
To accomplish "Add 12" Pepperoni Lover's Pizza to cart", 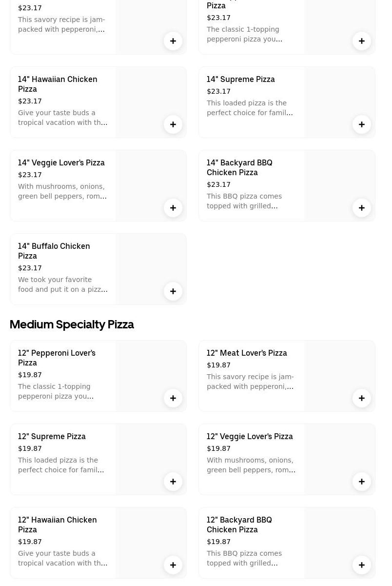I will [173, 398].
